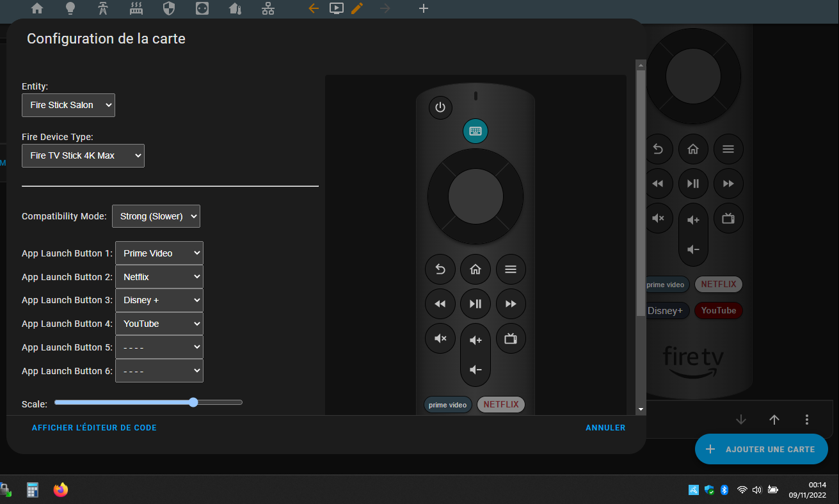Adjust the Scale slider handle
This screenshot has height=504, width=839.
pos(193,402)
